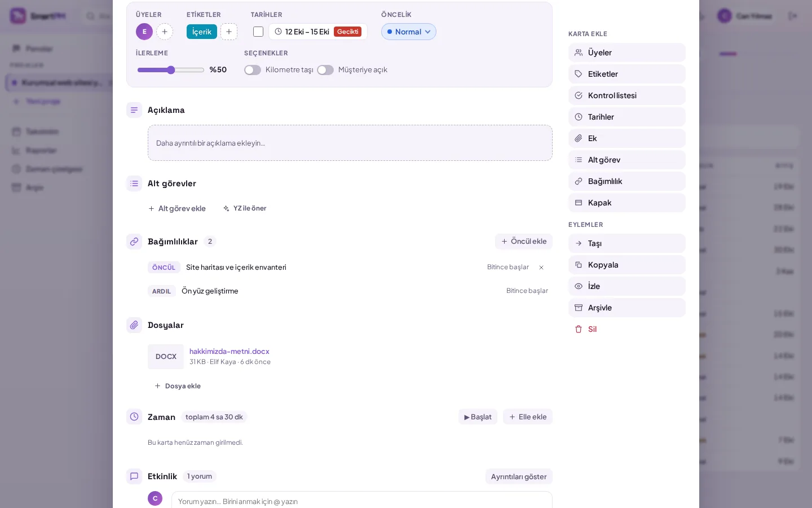Click the Ön yüz geliştirme successor dependency
This screenshot has width=812, height=508.
point(210,291)
